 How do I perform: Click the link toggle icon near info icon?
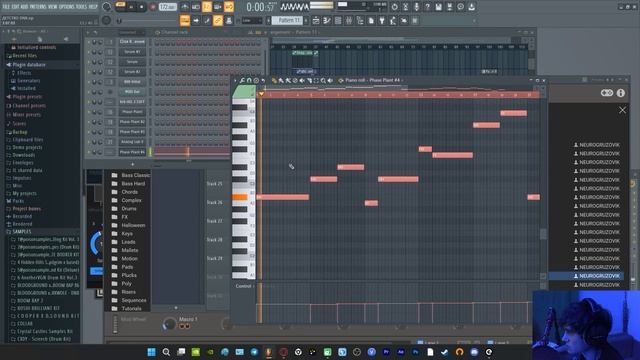[607, 93]
